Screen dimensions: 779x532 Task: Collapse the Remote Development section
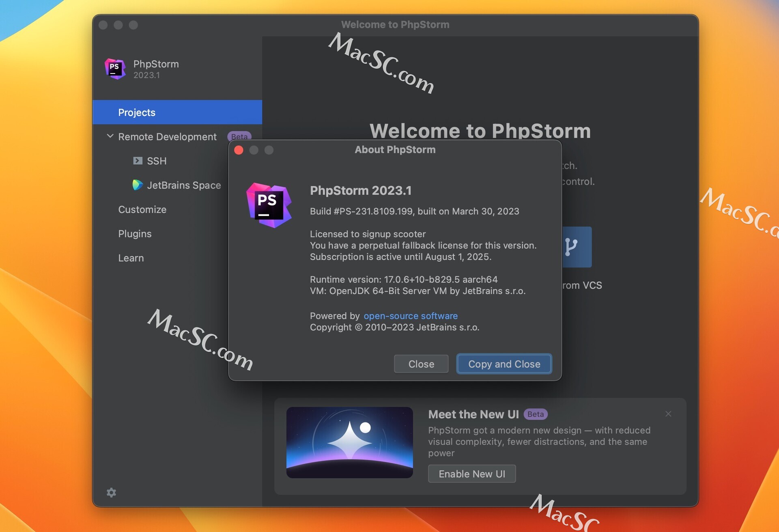click(110, 136)
